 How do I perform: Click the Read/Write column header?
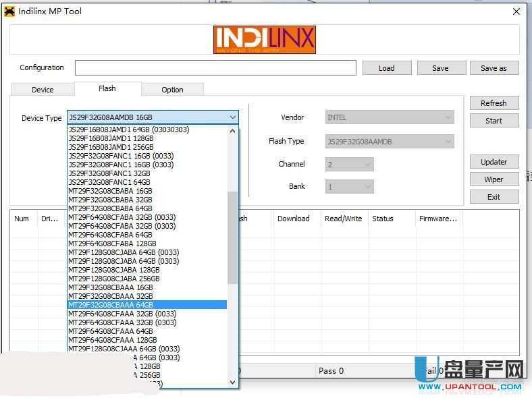(343, 219)
